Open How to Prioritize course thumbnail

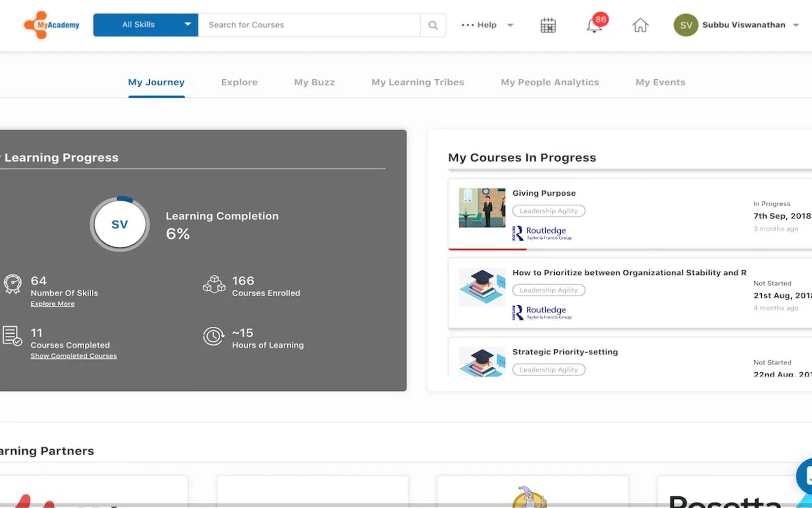point(482,287)
